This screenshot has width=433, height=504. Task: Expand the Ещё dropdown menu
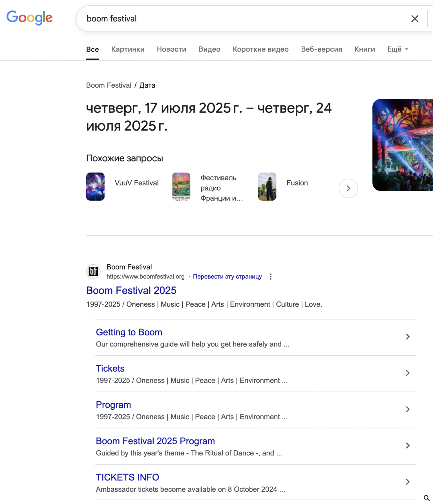click(x=398, y=49)
